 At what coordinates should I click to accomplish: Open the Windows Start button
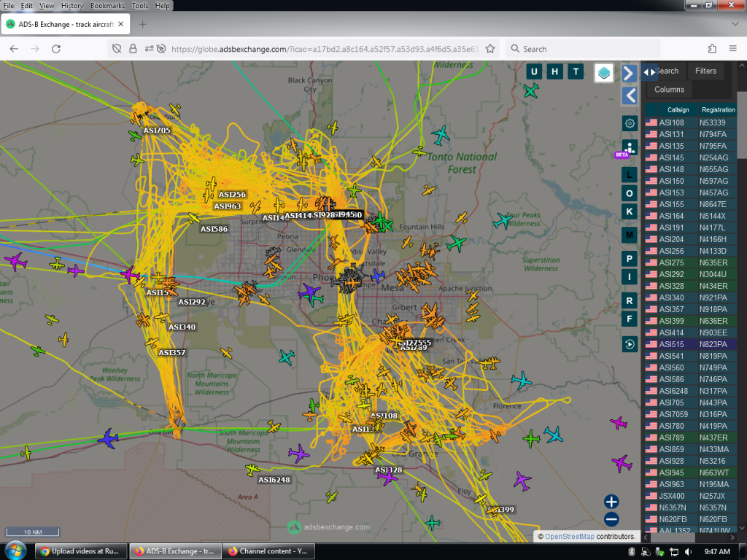coord(15,551)
